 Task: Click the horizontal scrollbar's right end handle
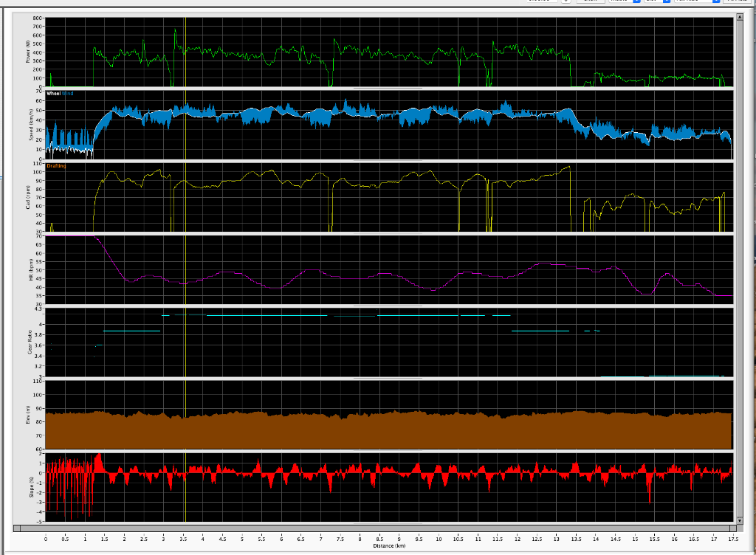(x=733, y=528)
